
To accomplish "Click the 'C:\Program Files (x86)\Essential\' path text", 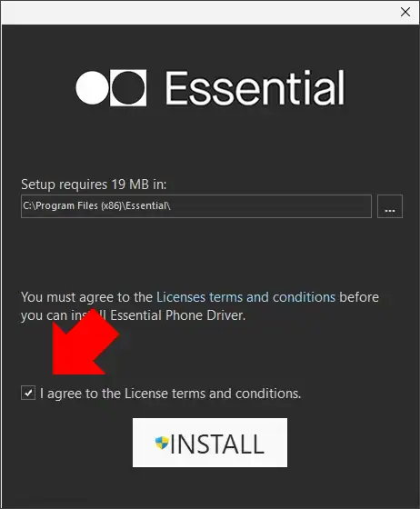I will tap(96, 205).
